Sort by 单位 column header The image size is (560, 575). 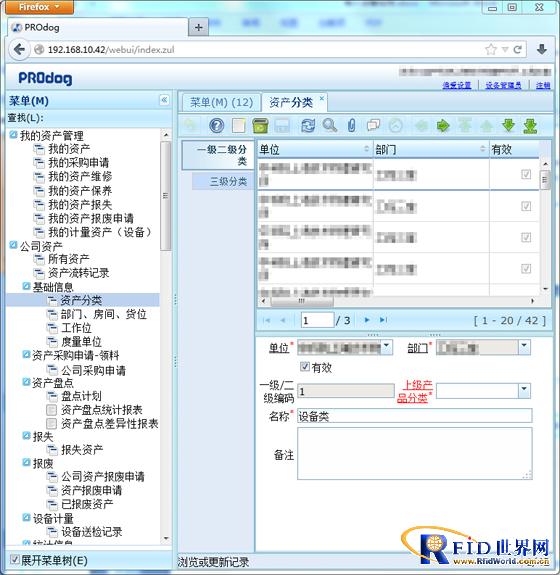315,149
